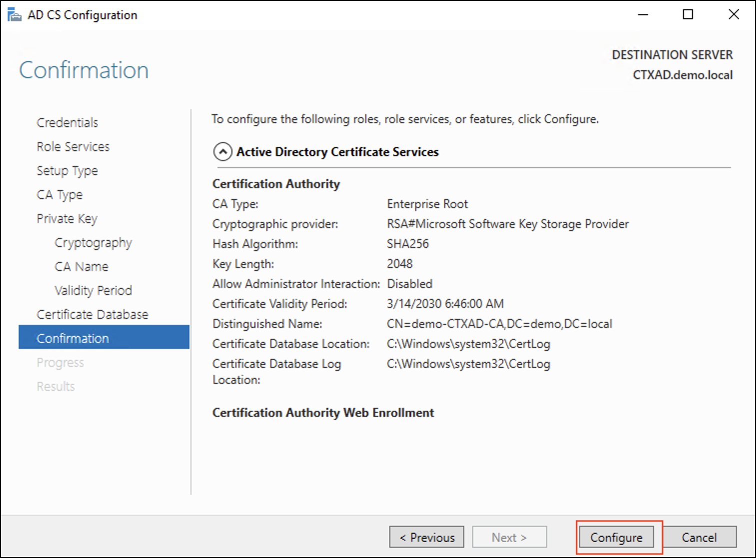
Task: Click the AD CS Configuration title bar icon
Action: tap(14, 15)
